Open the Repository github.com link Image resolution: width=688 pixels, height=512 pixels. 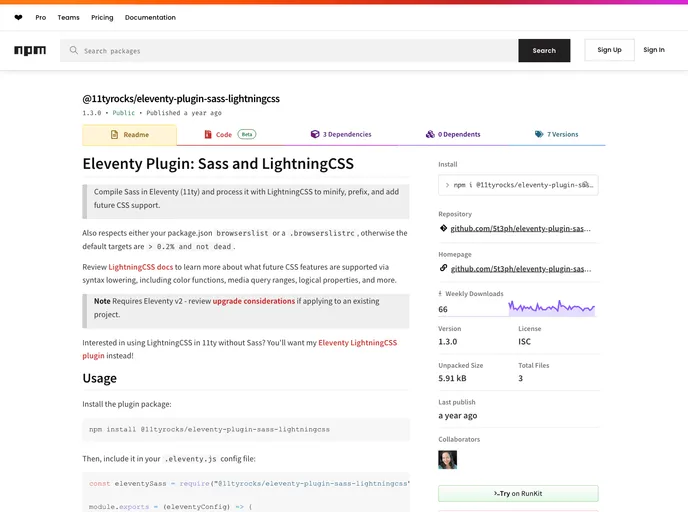(520, 228)
